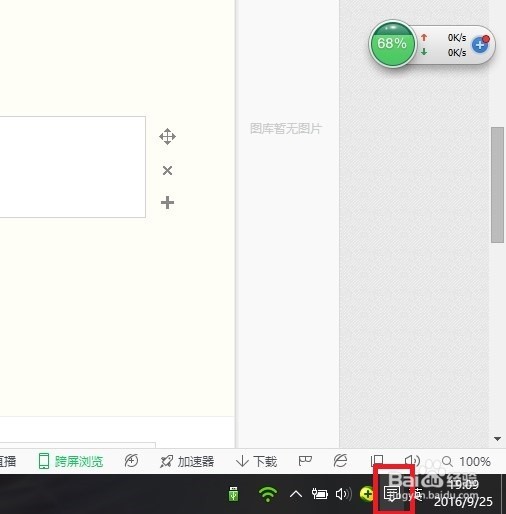
Task: Click the yellow-green plus tray icon
Action: 366,494
